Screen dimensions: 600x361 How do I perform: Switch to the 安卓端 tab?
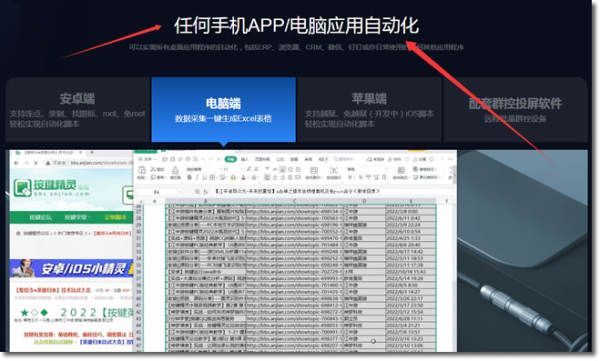77,110
